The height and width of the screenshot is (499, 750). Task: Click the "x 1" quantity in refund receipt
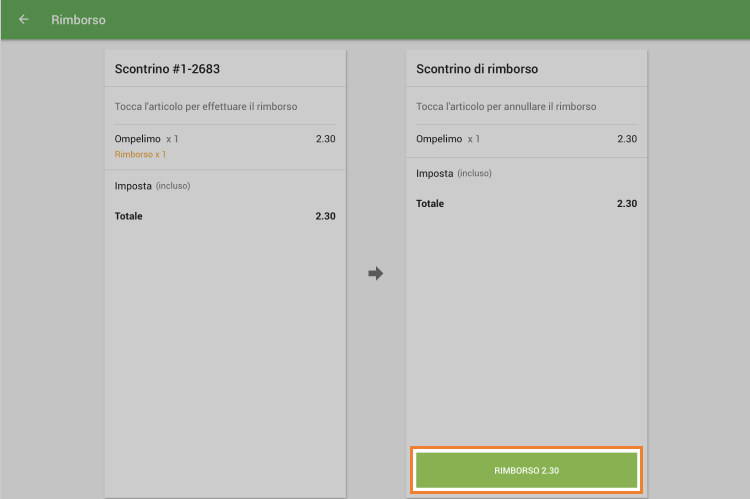(473, 139)
